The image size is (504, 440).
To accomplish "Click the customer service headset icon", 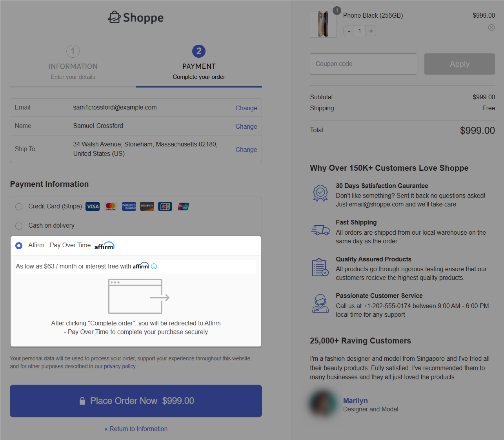I will point(320,303).
